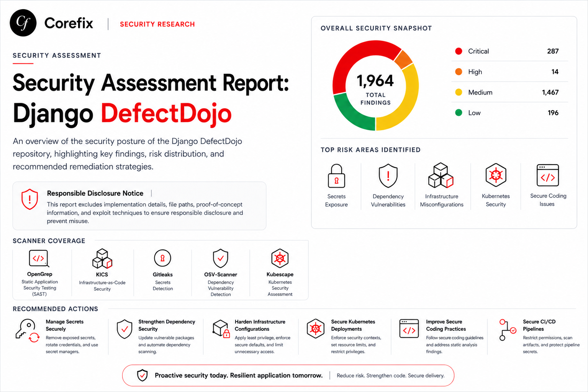Viewport: 588px width, 392px height.
Task: Select the Gitleaks keyhole circle icon
Action: (x=162, y=258)
